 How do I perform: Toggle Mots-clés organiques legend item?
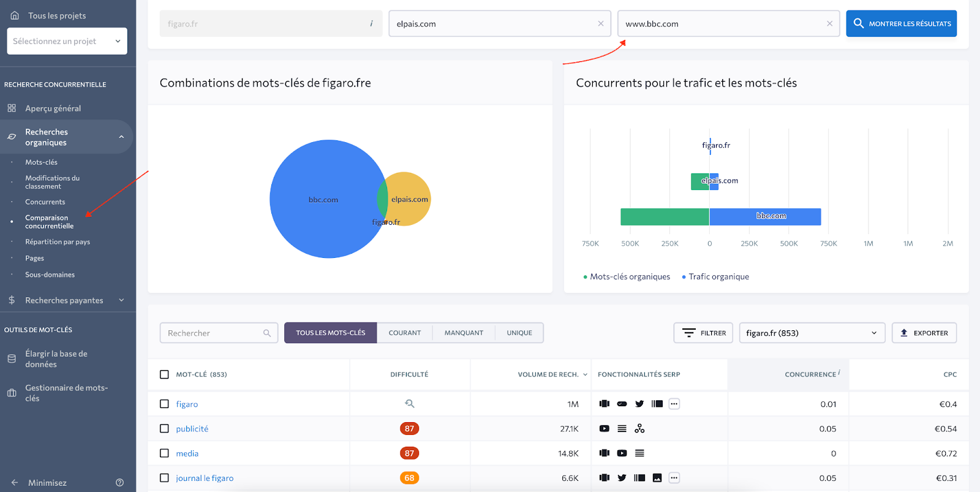(627, 276)
